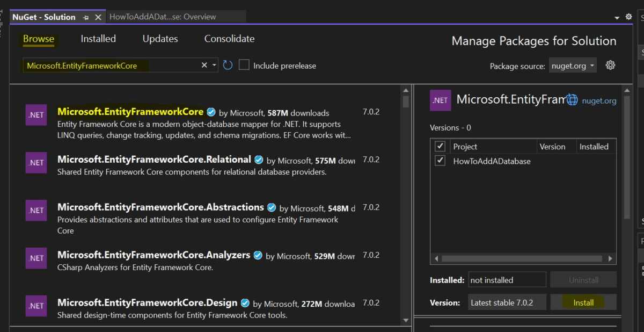Image resolution: width=644 pixels, height=332 pixels.
Task: Open document well settings gear at top right
Action: [629, 17]
